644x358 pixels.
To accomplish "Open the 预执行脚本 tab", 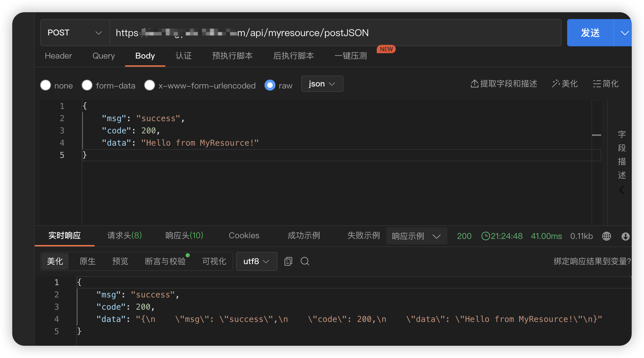I will [233, 56].
